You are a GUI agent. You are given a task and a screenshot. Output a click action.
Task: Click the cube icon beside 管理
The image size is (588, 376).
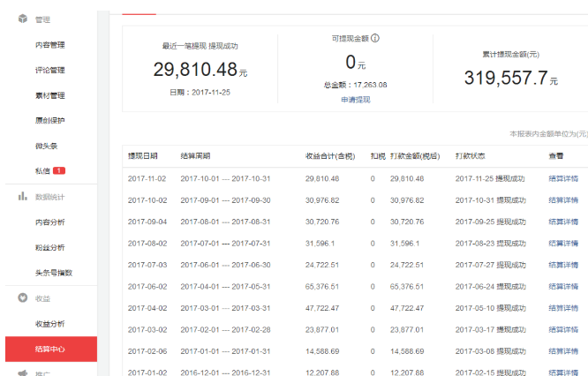[x=22, y=19]
